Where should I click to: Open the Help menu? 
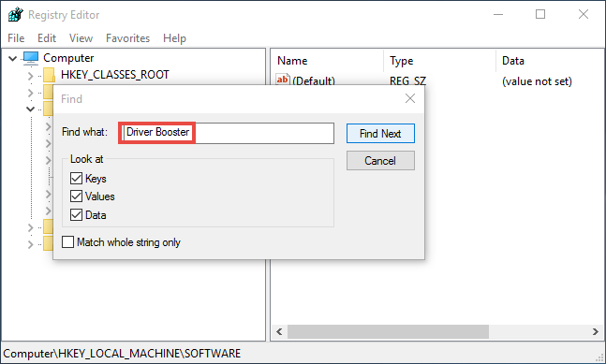coord(174,38)
